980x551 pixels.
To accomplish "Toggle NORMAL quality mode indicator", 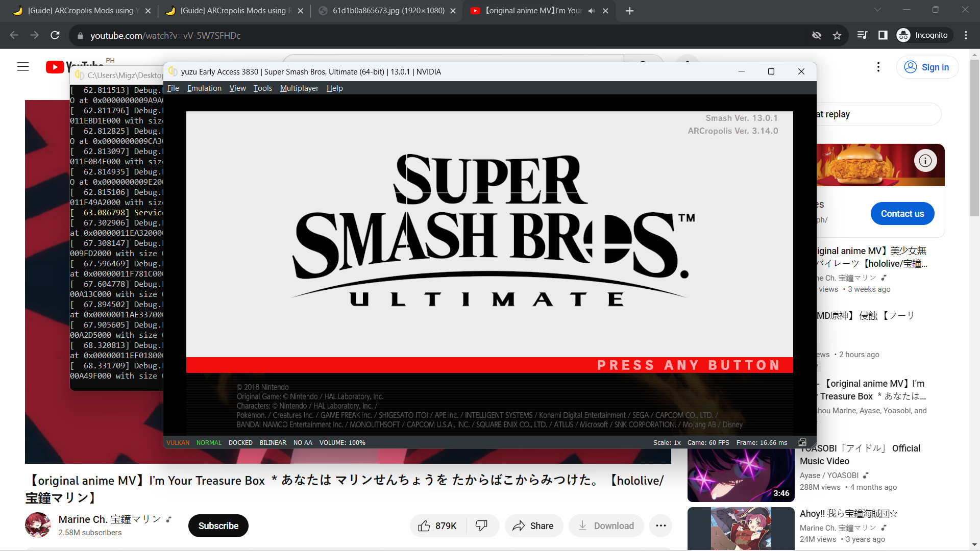I will coord(208,442).
